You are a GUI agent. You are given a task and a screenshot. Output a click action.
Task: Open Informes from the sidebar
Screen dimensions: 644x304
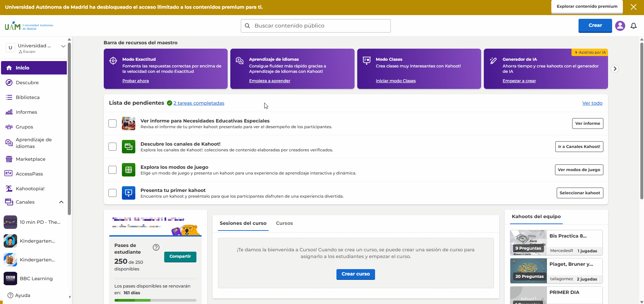pos(27,112)
